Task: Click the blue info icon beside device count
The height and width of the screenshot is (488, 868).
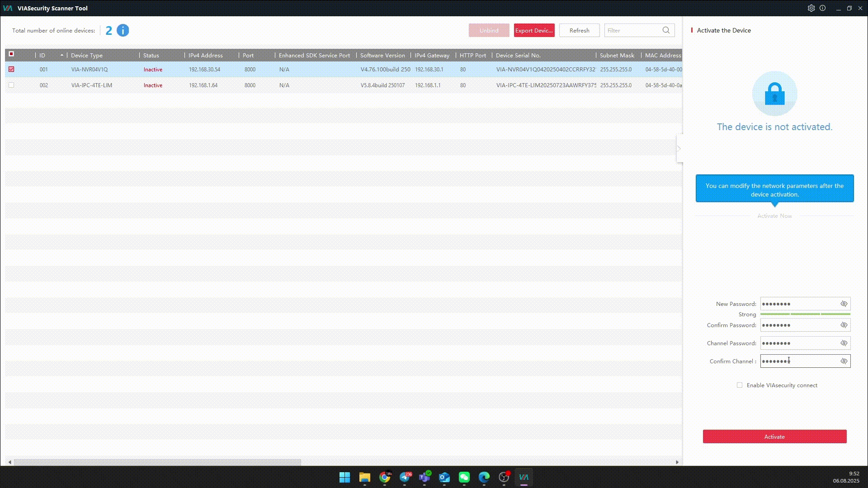Action: pos(123,30)
